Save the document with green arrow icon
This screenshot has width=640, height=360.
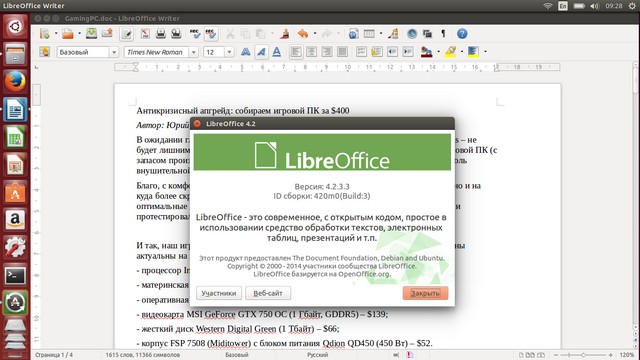[x=91, y=34]
